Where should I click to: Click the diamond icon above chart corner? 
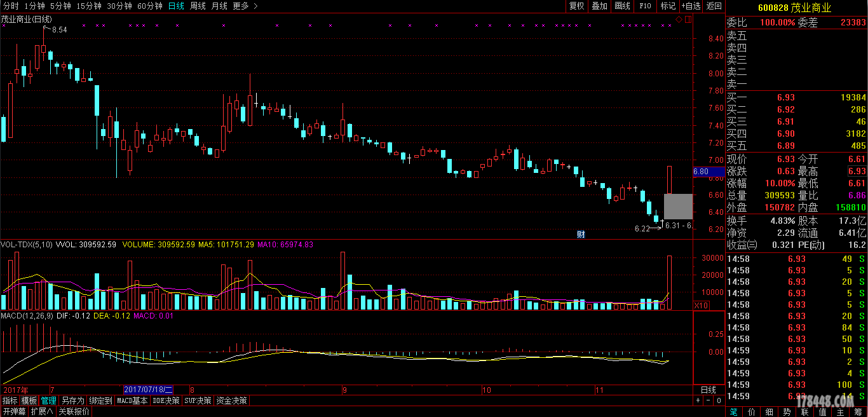pos(679,20)
